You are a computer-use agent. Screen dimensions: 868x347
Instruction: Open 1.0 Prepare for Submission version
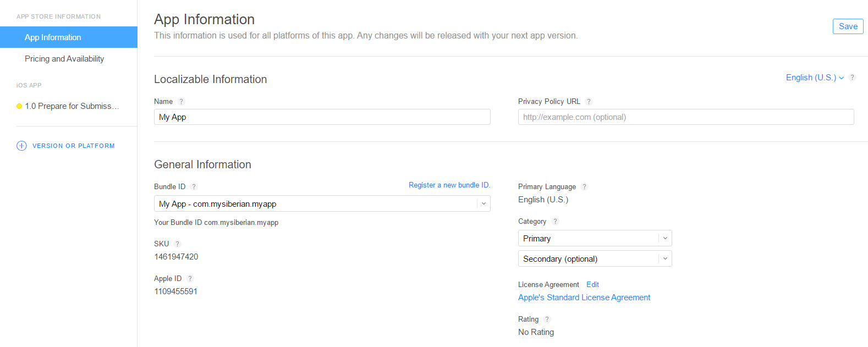(x=72, y=106)
